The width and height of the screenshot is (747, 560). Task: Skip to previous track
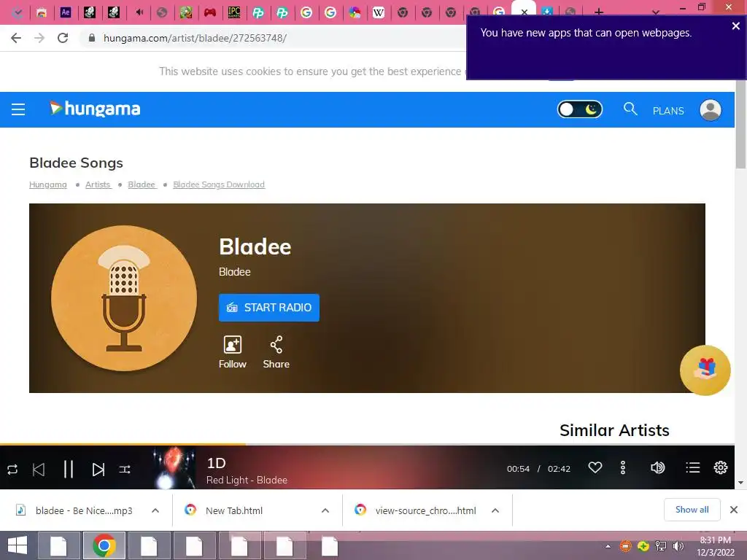tap(39, 470)
